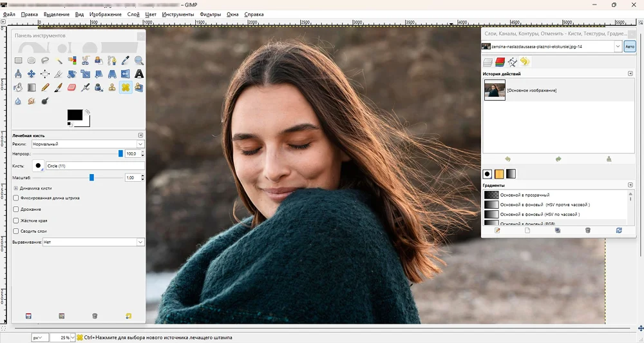Select the Text tool
This screenshot has width=644, height=343.
tap(139, 74)
